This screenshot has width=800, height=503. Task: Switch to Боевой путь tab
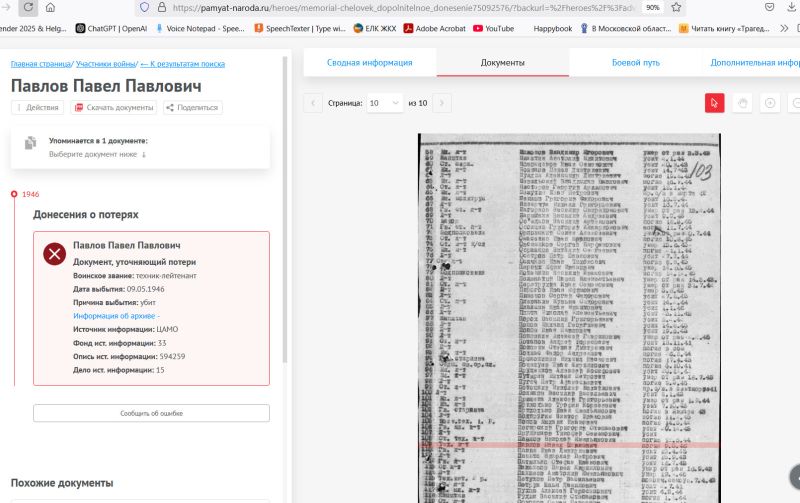click(x=636, y=62)
